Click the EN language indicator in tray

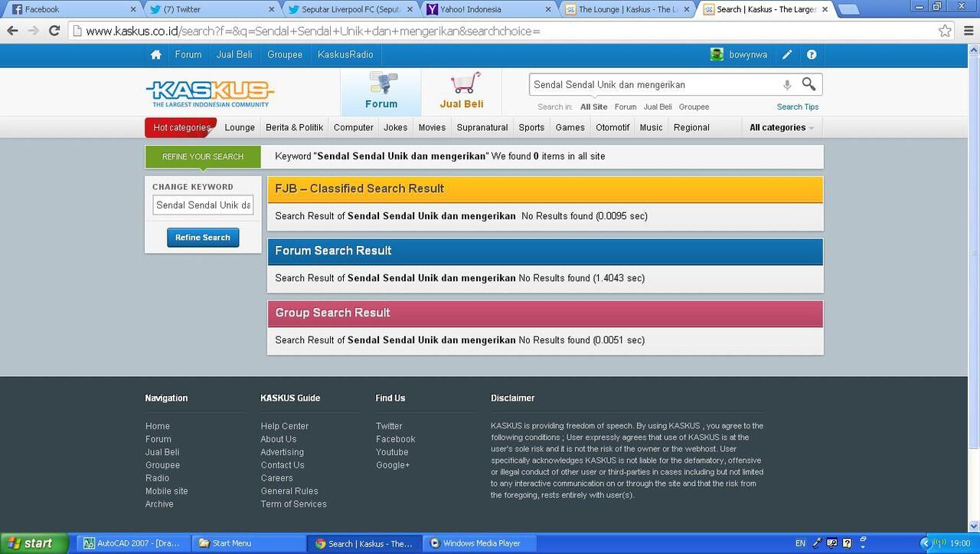[800, 543]
